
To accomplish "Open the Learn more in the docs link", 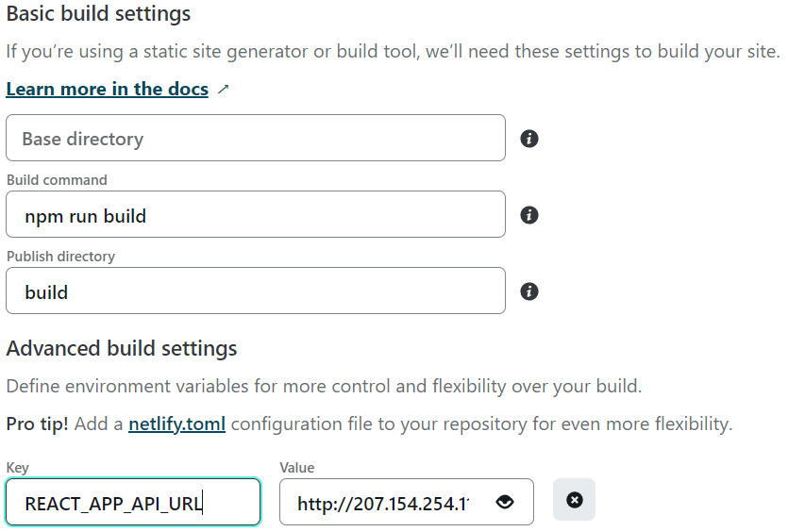I will coord(107,89).
